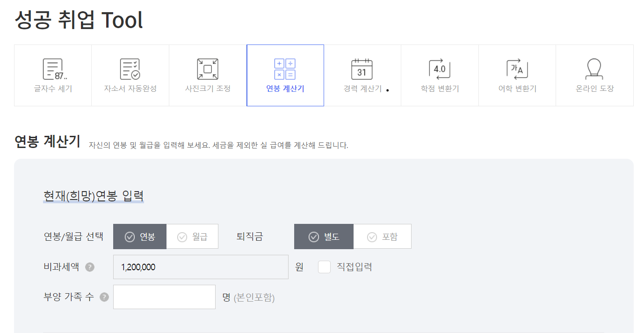The image size is (644, 333).
Task: Open the 온라인 도장 online stamp tool
Action: 594,75
